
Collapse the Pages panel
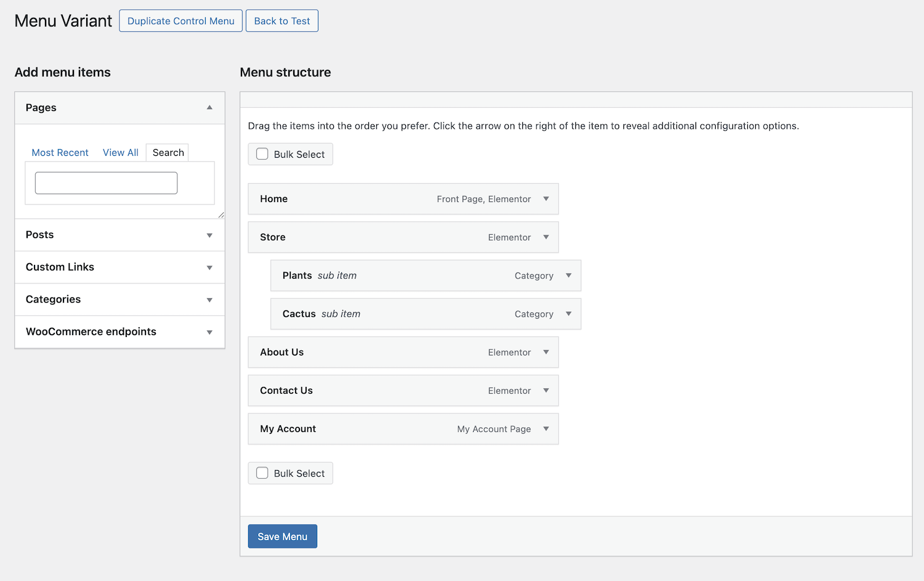coord(209,107)
